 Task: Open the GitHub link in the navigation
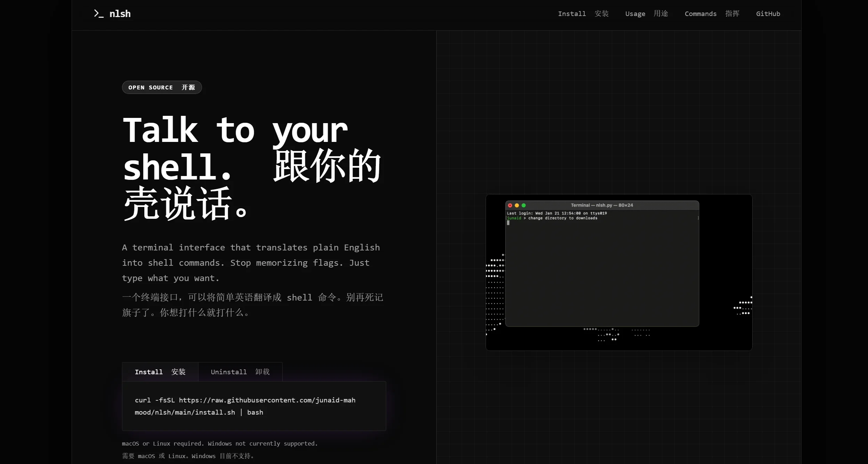(768, 14)
